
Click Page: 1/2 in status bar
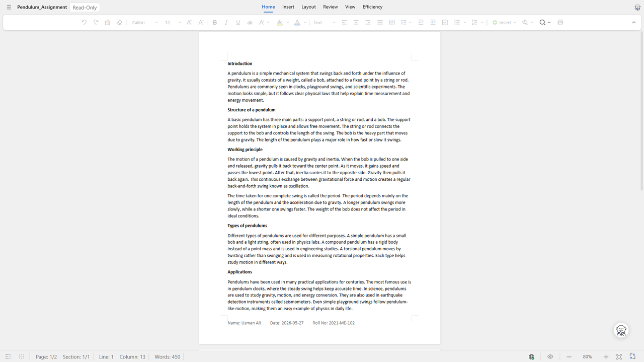(x=46, y=357)
